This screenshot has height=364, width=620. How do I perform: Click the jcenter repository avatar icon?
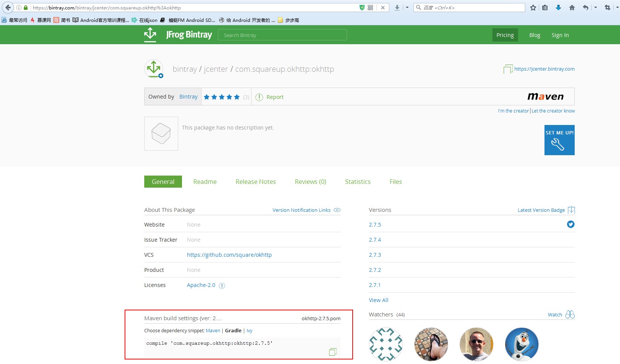click(x=154, y=69)
